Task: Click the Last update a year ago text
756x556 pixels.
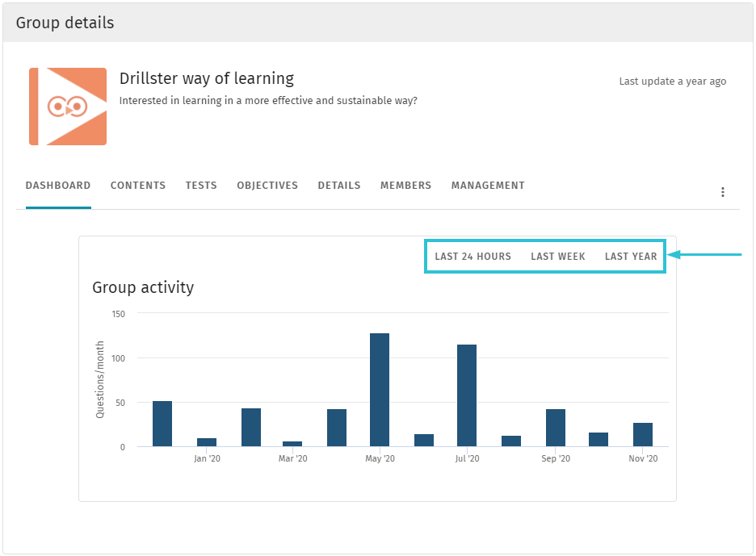Action: pos(672,82)
